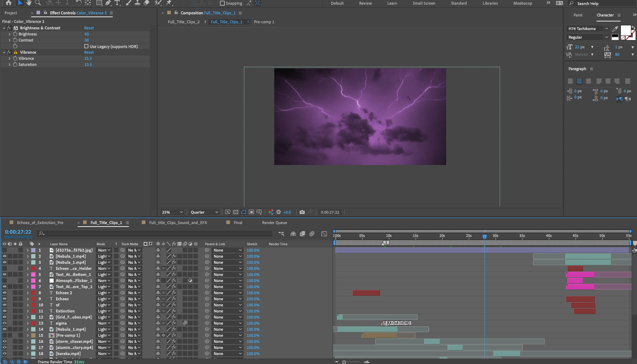Expand the Brightness property twirl arrow
637x364 pixels.
(10, 34)
